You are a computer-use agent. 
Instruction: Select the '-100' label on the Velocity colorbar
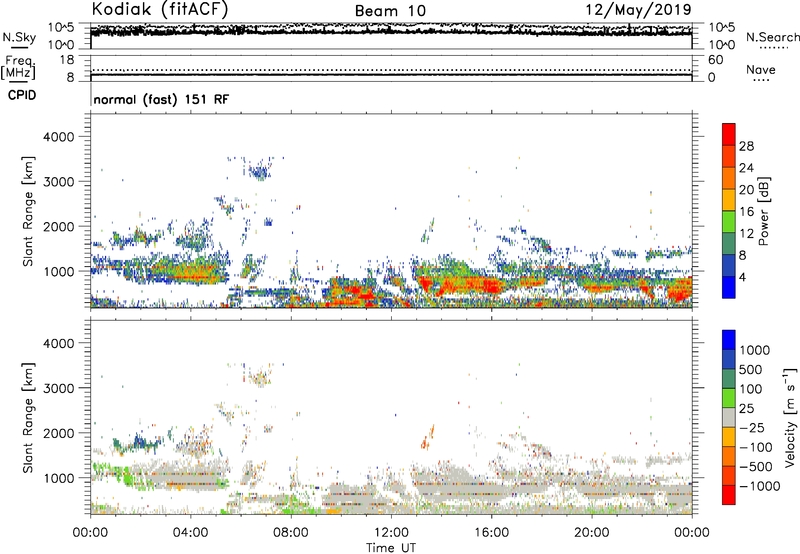click(756, 447)
